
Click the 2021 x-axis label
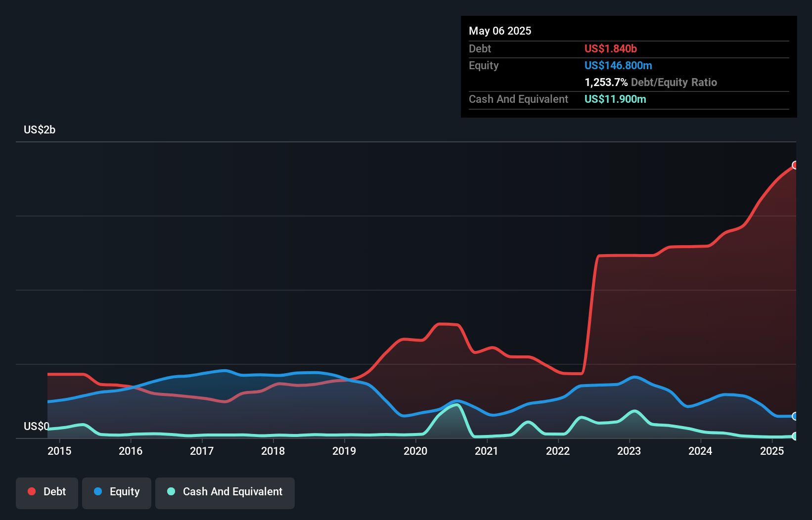click(487, 451)
